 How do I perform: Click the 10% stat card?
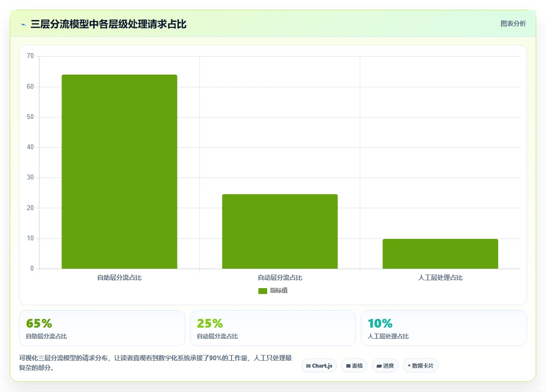click(x=444, y=328)
